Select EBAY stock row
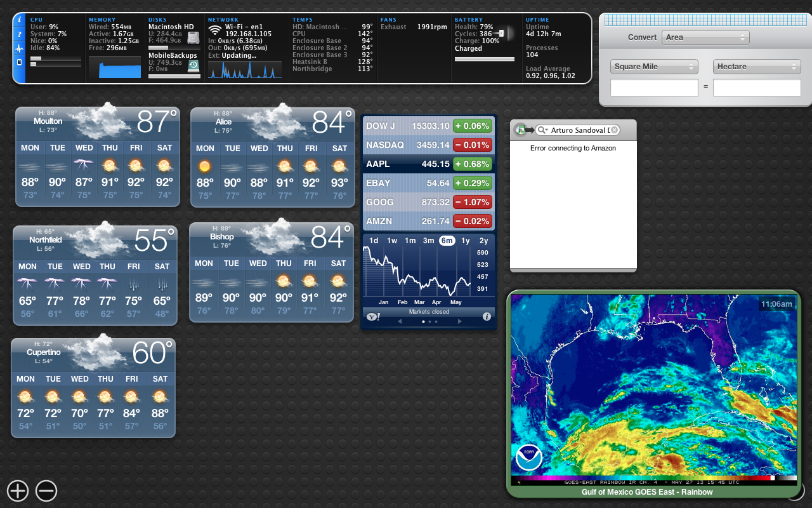This screenshot has height=508, width=812. tap(429, 183)
